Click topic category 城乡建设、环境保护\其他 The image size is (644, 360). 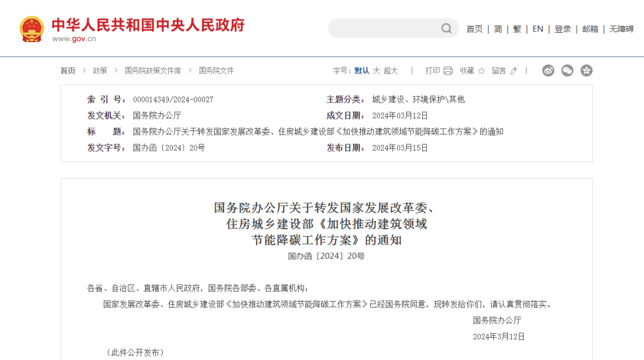(419, 100)
